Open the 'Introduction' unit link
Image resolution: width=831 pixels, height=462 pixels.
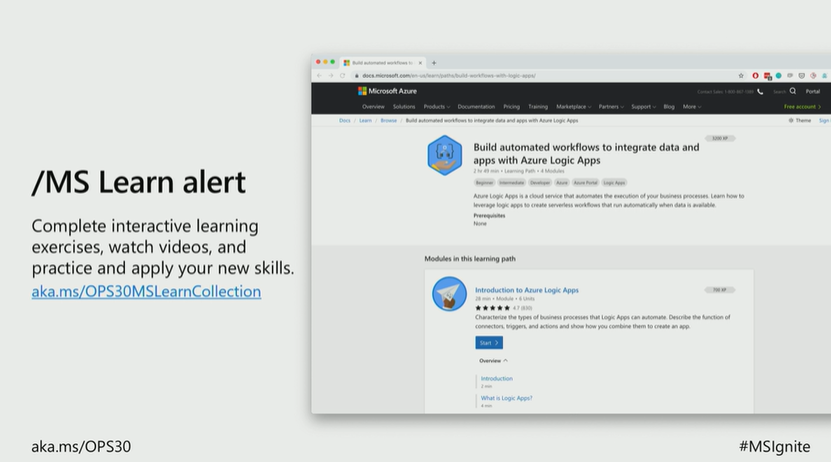click(497, 378)
